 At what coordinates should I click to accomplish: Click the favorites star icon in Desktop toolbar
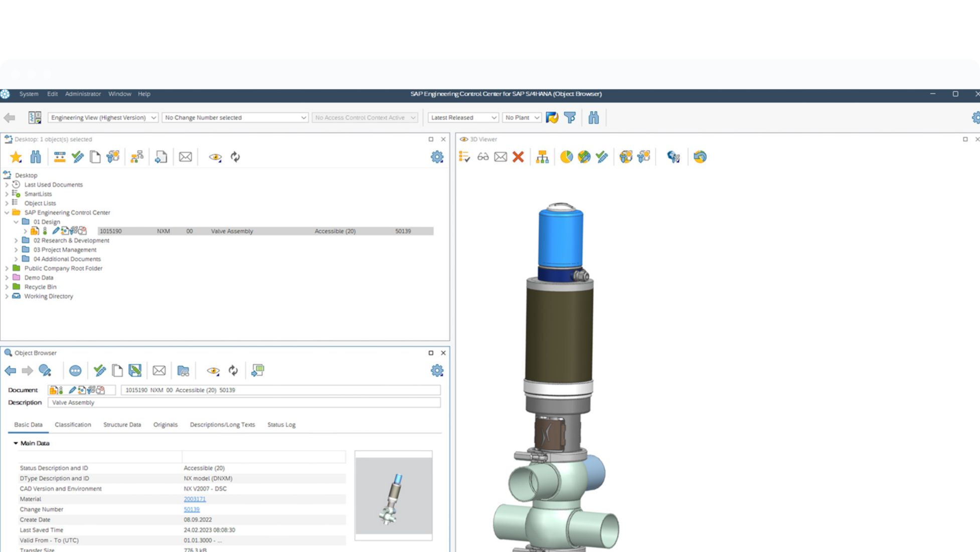click(x=16, y=157)
